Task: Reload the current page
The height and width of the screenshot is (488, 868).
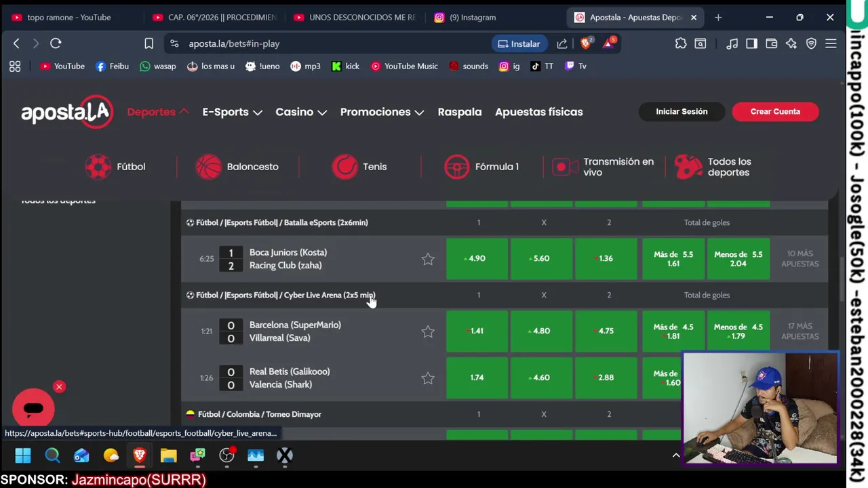Action: tap(56, 43)
